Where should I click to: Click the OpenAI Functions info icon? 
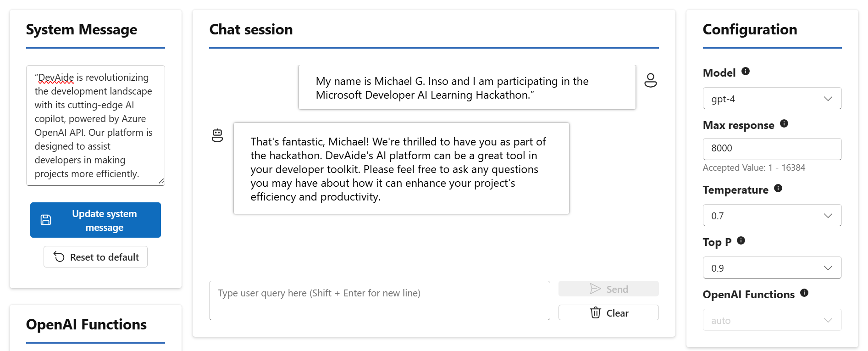804,293
